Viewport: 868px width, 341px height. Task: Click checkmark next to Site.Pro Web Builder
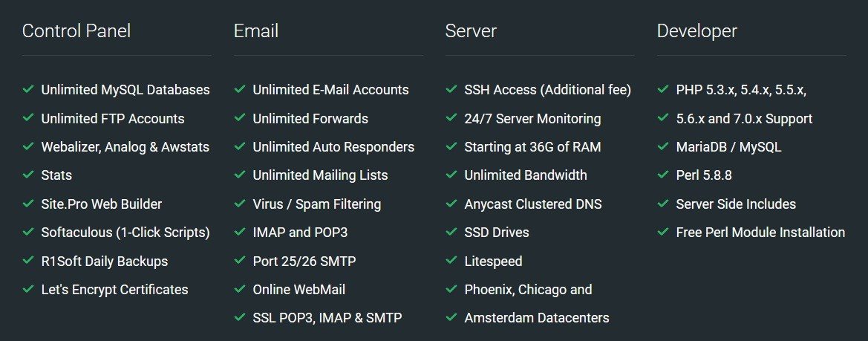click(x=28, y=203)
